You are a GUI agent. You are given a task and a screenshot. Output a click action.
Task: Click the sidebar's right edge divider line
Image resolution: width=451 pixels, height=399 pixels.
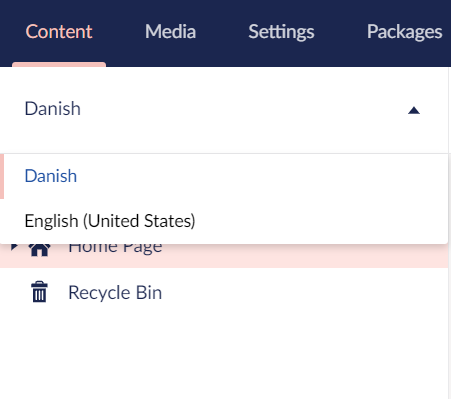click(x=449, y=233)
